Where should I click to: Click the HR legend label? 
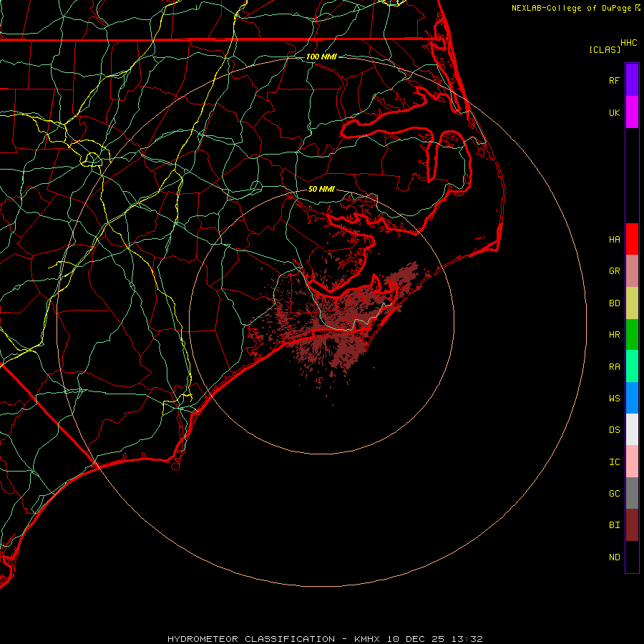614,335
